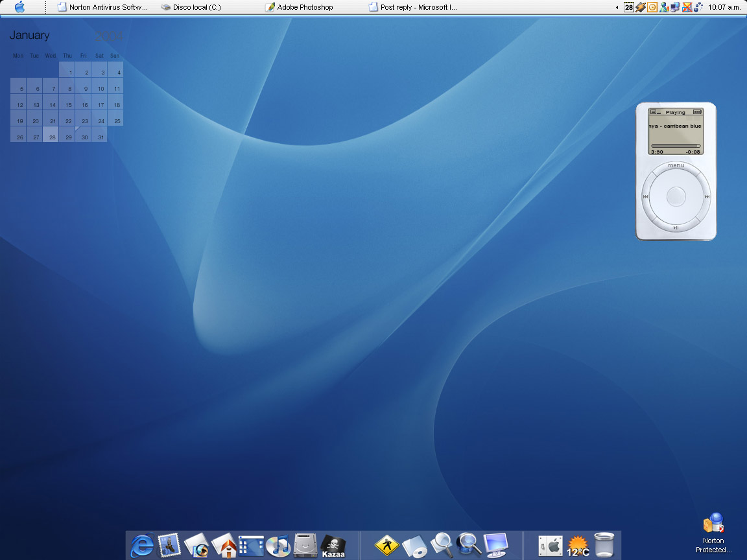Open the documents folder with eye icon
This screenshot has height=560, width=747.
coord(196,546)
